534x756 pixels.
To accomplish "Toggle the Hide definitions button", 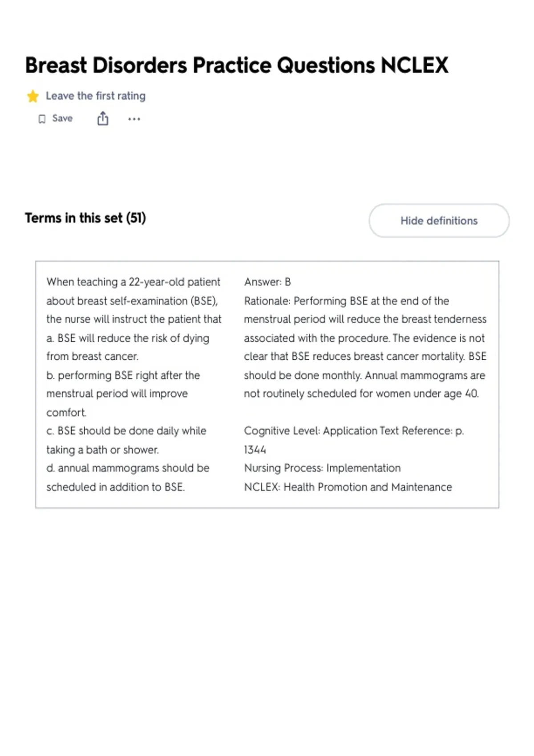I will 439,221.
